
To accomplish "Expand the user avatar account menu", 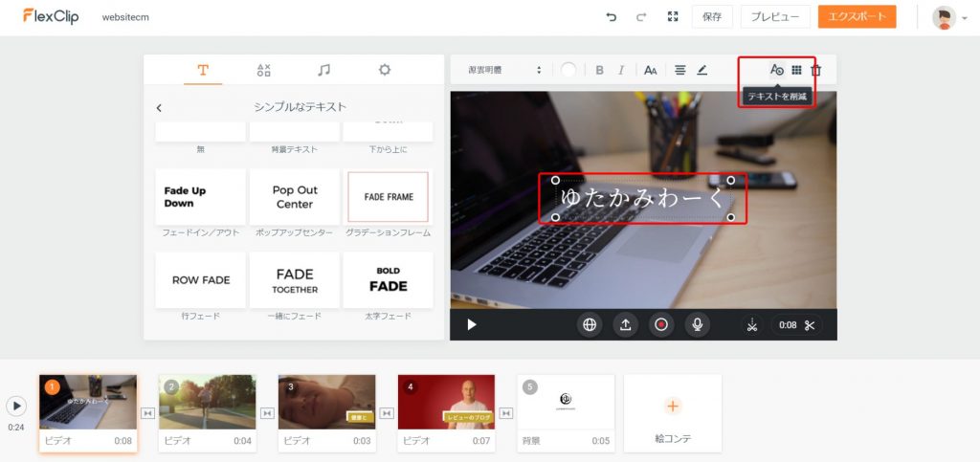I will (949, 17).
